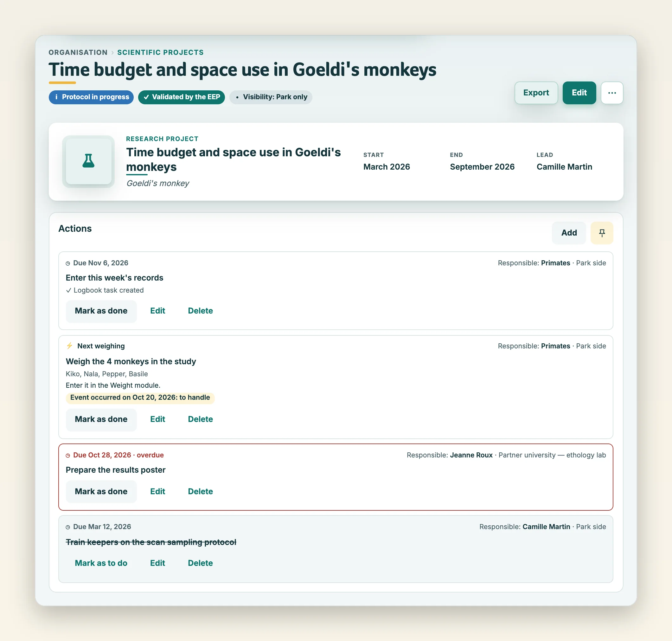
Task: Click the 'Goeldi's monkey' species subtitle
Action: [158, 184]
